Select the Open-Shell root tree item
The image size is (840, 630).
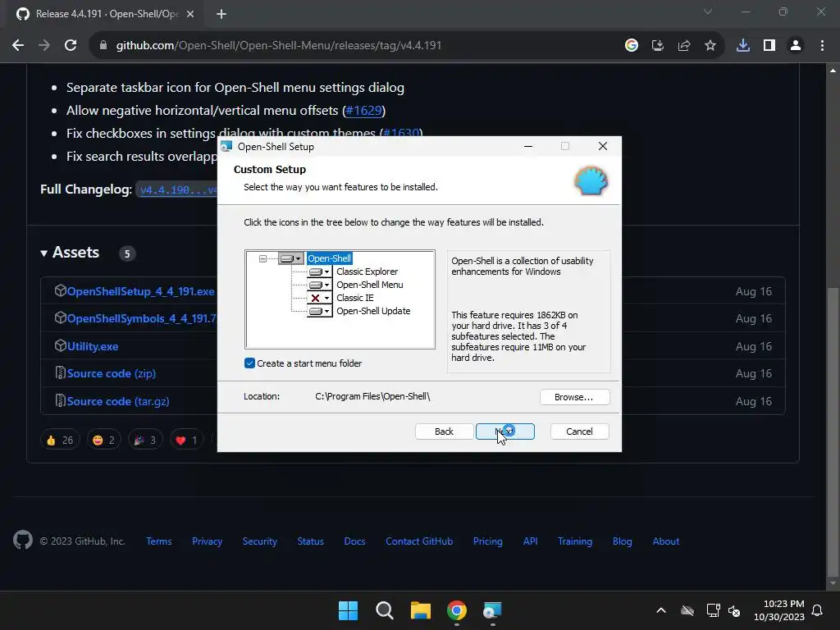pyautogui.click(x=330, y=258)
